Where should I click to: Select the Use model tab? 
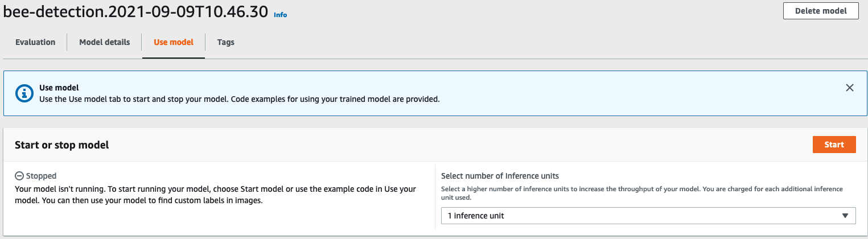[174, 42]
